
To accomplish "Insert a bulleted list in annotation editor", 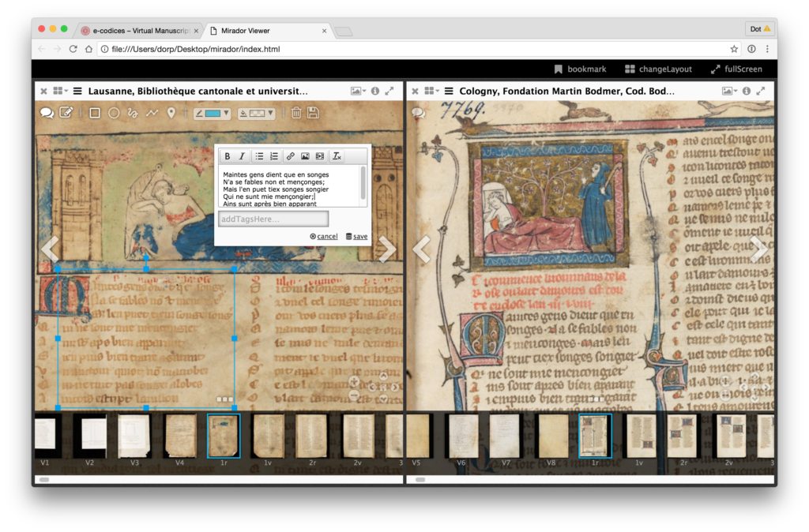I will point(259,156).
